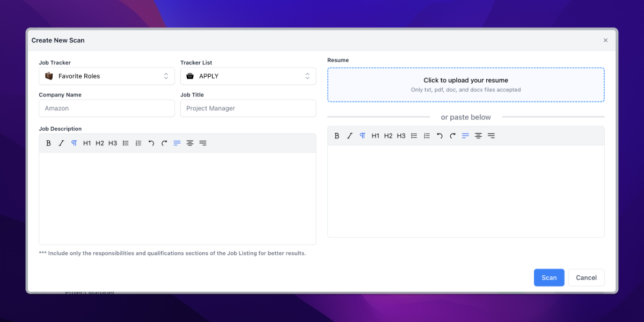This screenshot has width=644, height=322.
Task: Toggle bold in Job Description toolbar
Action: [48, 143]
